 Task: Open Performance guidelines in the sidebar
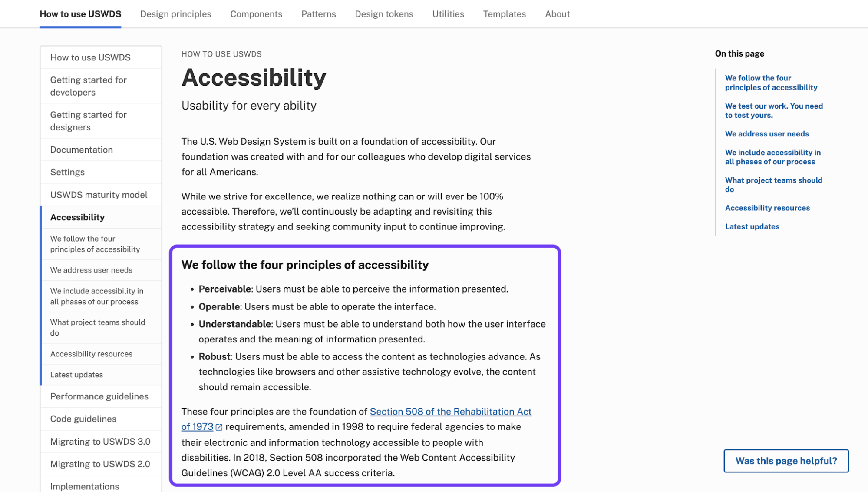tap(101, 396)
